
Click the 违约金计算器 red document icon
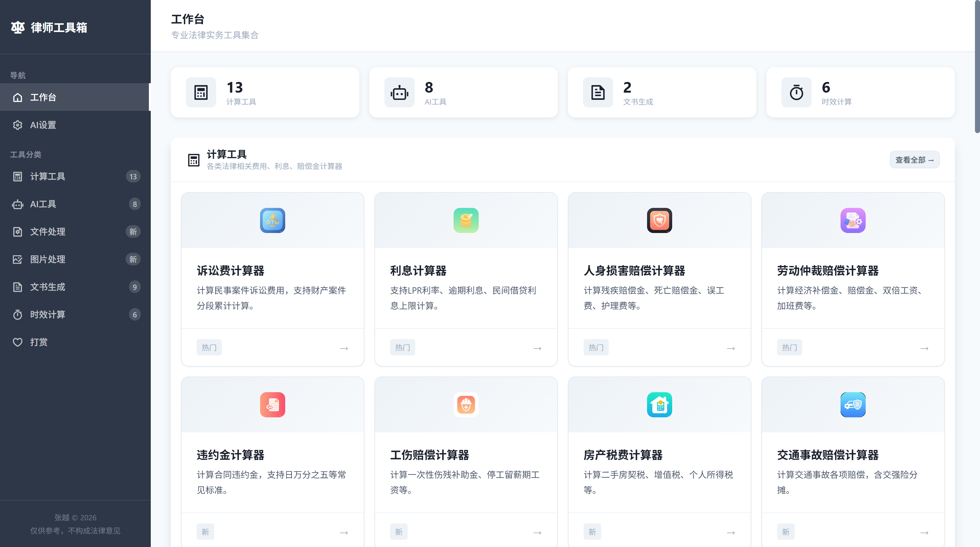coord(272,404)
